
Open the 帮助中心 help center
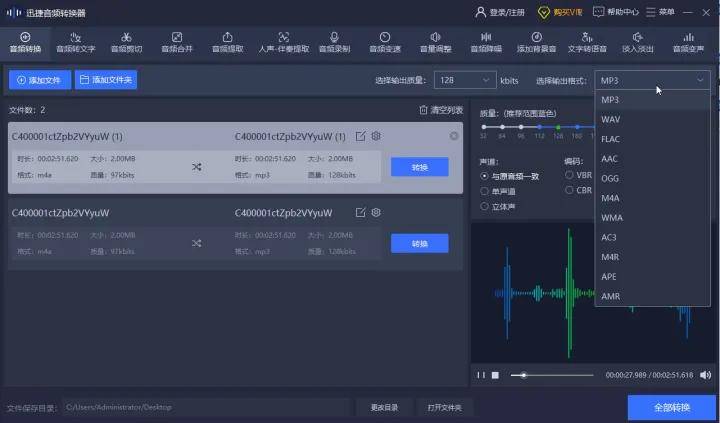[615, 12]
